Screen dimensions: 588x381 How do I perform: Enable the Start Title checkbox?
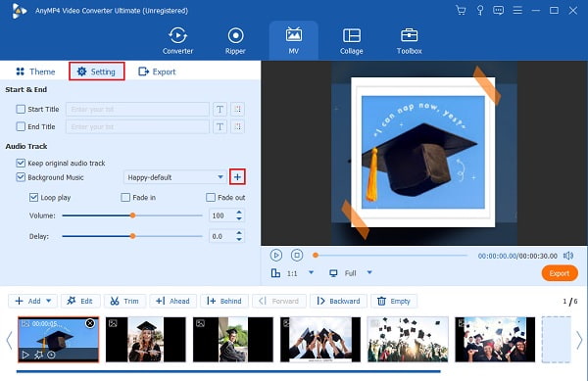pyautogui.click(x=21, y=109)
